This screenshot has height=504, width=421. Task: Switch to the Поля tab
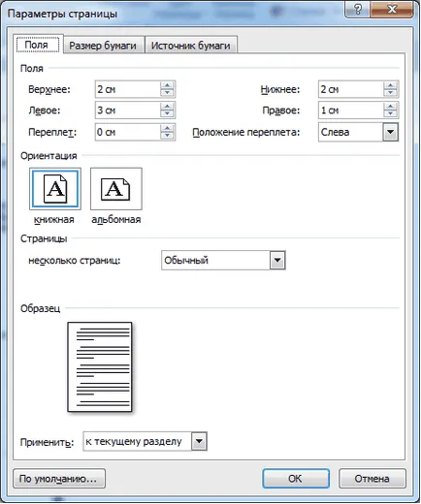pos(37,45)
